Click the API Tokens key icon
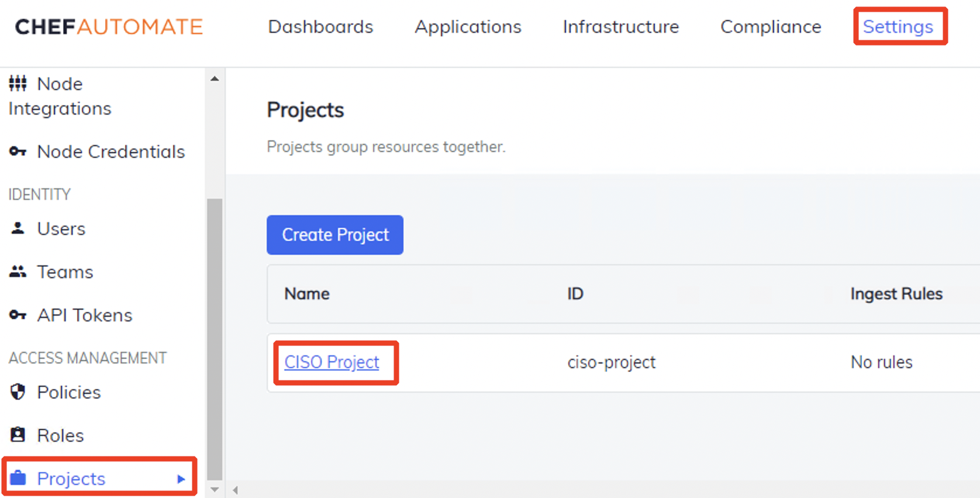The height and width of the screenshot is (498, 980). click(18, 315)
